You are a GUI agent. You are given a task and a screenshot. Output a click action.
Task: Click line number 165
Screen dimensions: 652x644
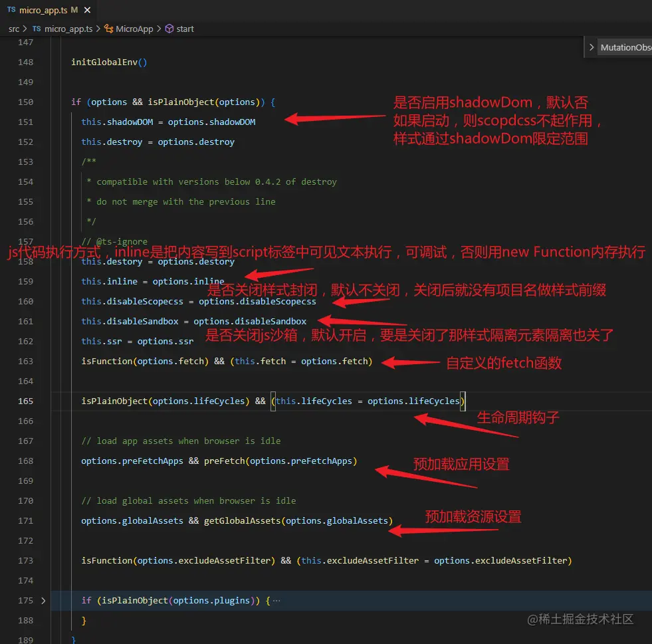tap(25, 401)
